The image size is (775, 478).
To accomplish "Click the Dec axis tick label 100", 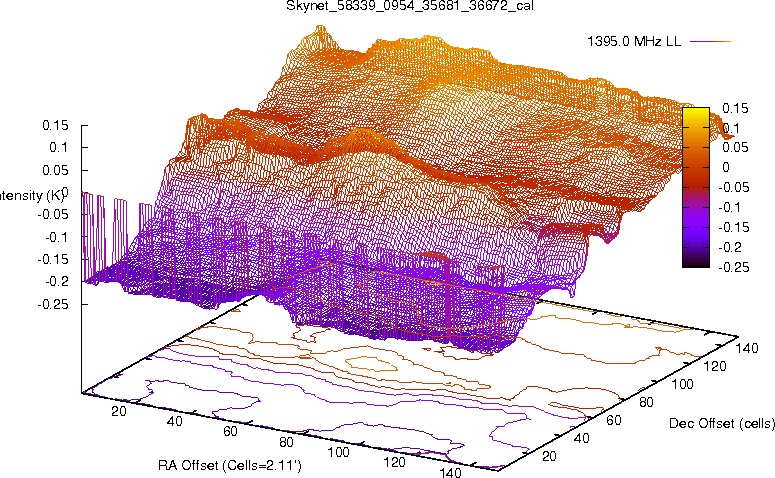I will (x=683, y=384).
